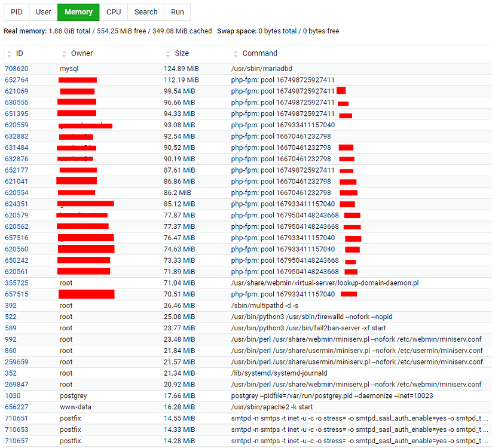Click the www-data owner cell

(75, 407)
